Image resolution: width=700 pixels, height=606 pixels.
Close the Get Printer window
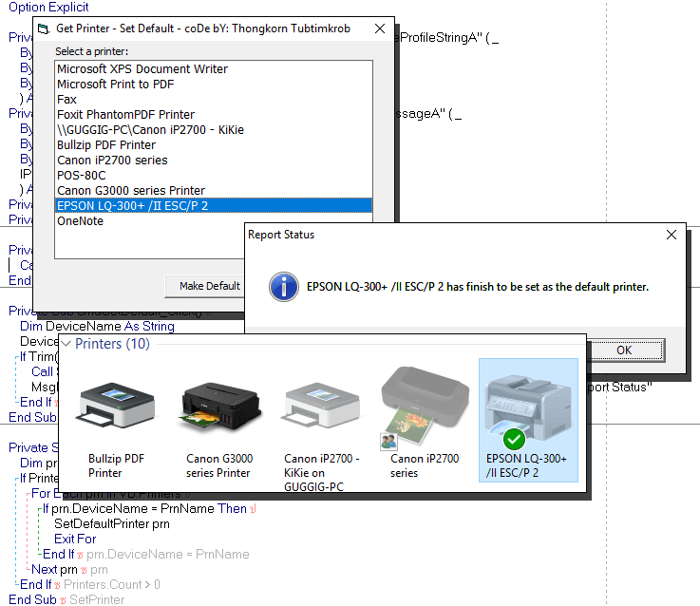[380, 28]
